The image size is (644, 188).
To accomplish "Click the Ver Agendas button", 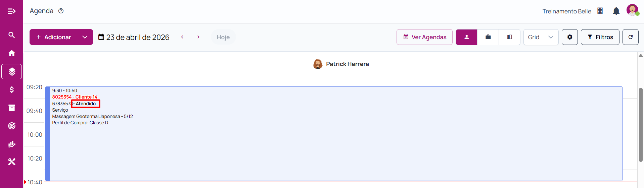I will [x=424, y=37].
